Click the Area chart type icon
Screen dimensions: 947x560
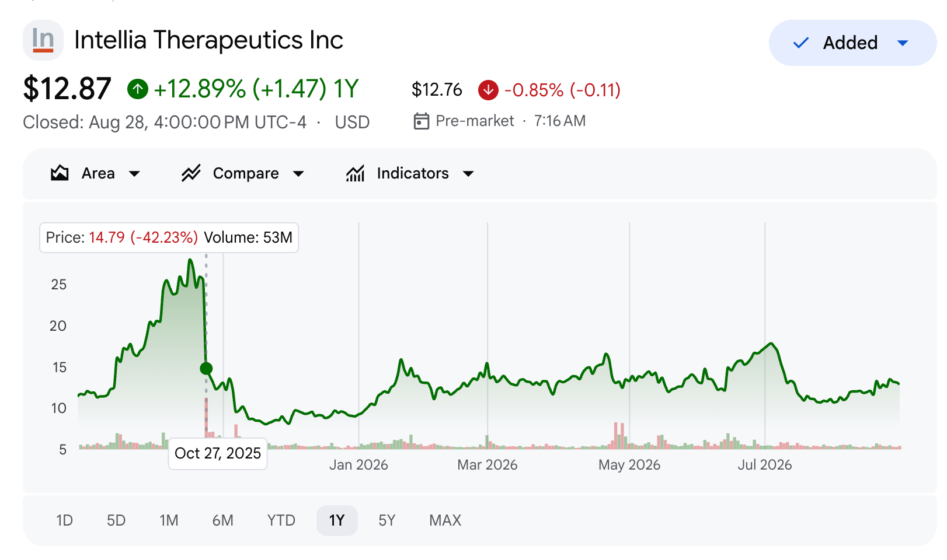click(60, 173)
